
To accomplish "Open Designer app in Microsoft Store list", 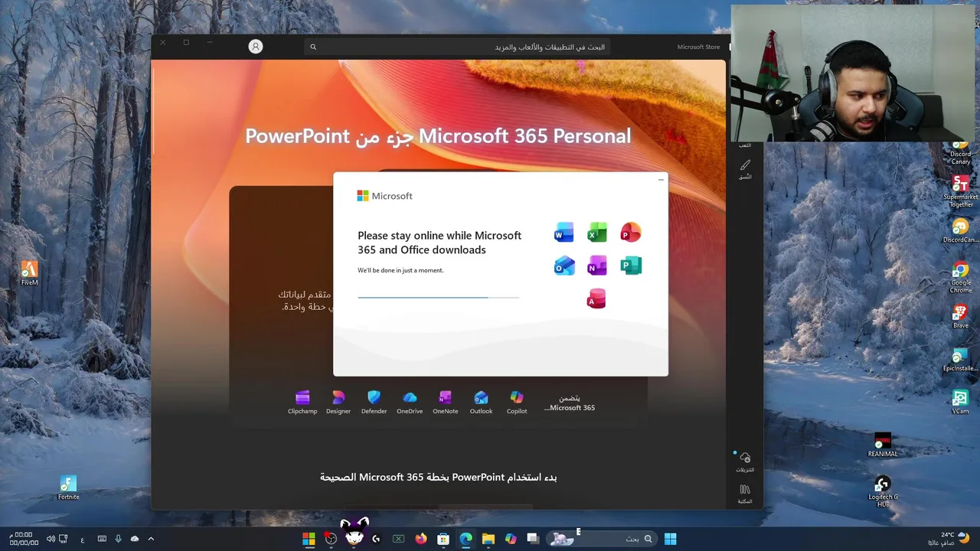I will click(338, 403).
